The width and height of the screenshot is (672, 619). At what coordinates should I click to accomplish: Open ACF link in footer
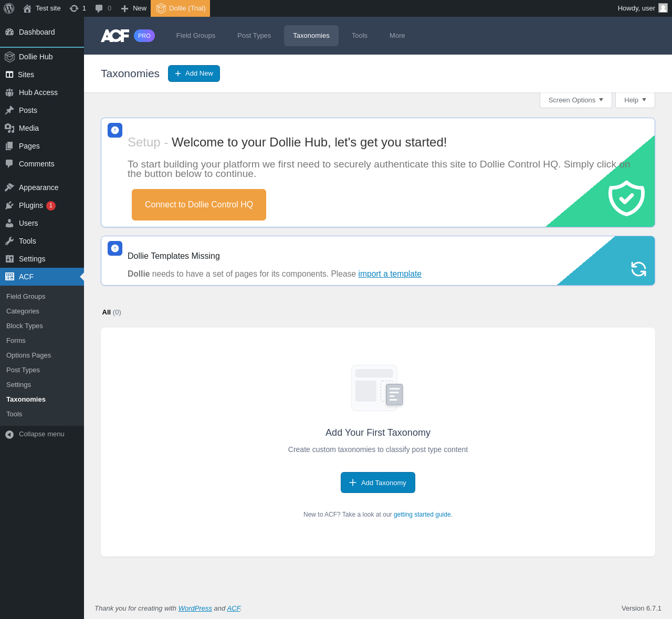[234, 608]
